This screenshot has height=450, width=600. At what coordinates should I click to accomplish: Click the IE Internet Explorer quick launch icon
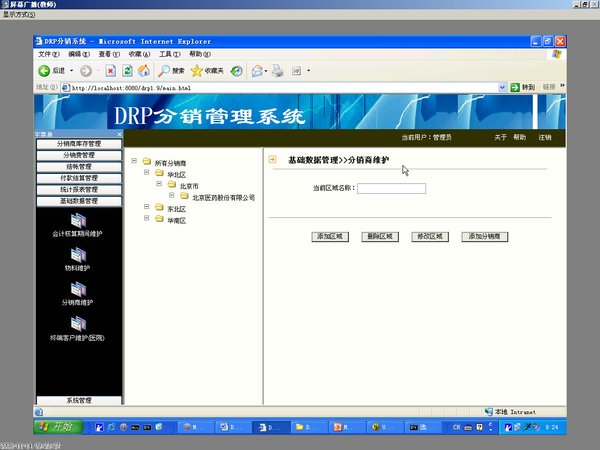coord(111,427)
